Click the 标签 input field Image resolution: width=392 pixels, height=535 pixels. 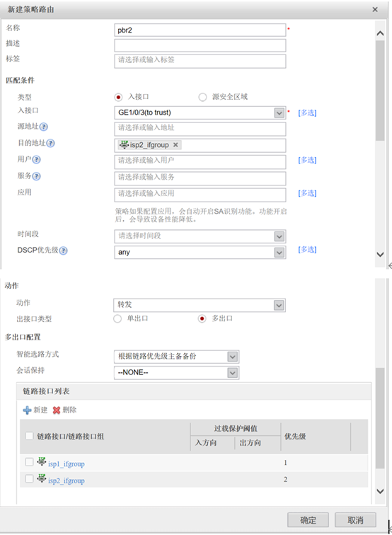point(200,62)
